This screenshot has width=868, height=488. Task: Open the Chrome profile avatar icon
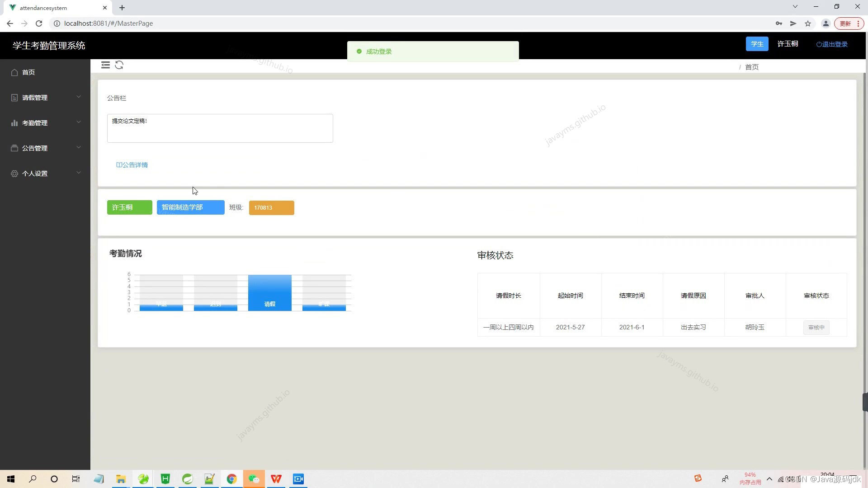(x=826, y=23)
